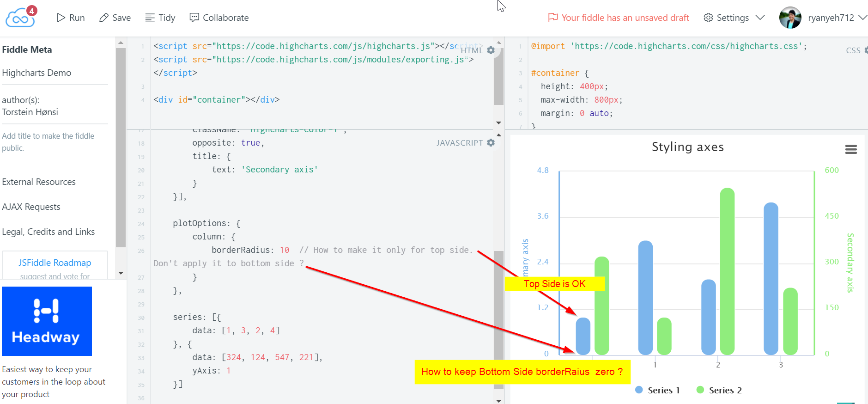This screenshot has height=404, width=868.
Task: Click the data [1, 3, 2, 4] code line
Action: pyautogui.click(x=236, y=331)
